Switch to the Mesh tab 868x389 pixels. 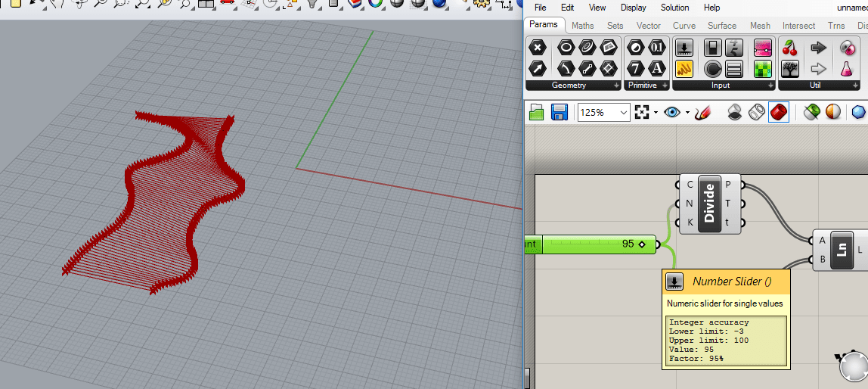point(760,26)
